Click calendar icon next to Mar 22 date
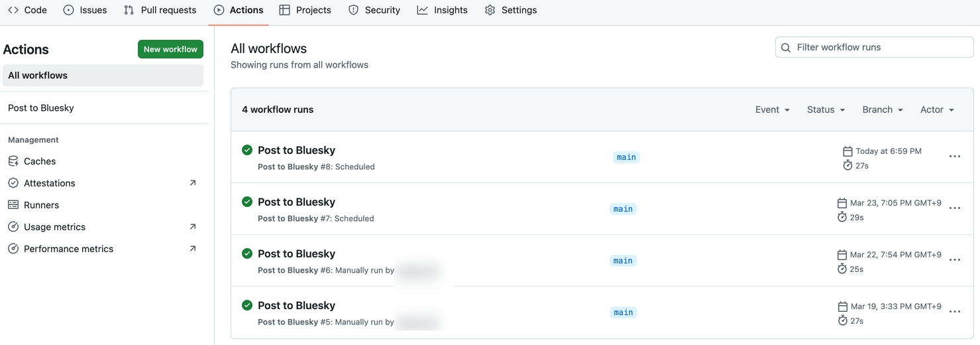Viewport: 980px width, 345px height. [x=842, y=255]
